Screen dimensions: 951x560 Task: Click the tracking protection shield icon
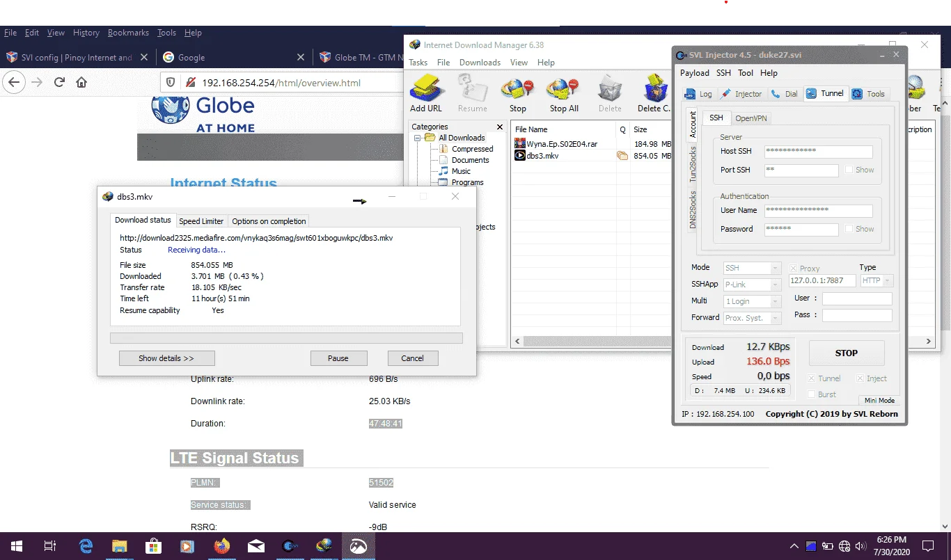[170, 82]
